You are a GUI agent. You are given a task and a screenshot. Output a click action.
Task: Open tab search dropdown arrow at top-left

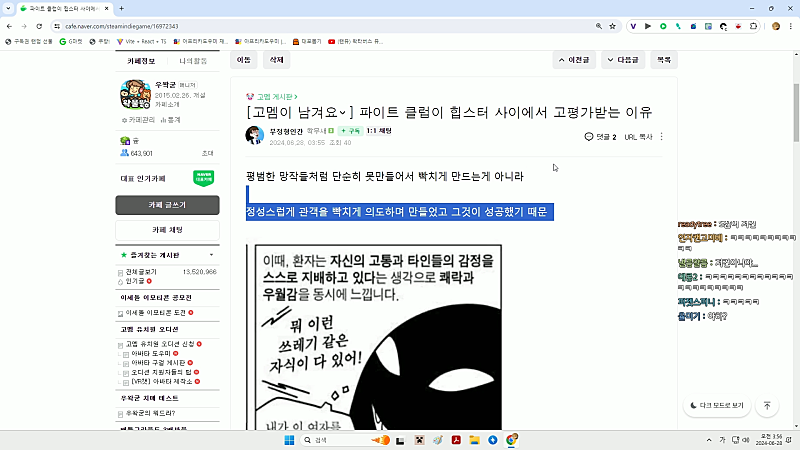[8, 8]
